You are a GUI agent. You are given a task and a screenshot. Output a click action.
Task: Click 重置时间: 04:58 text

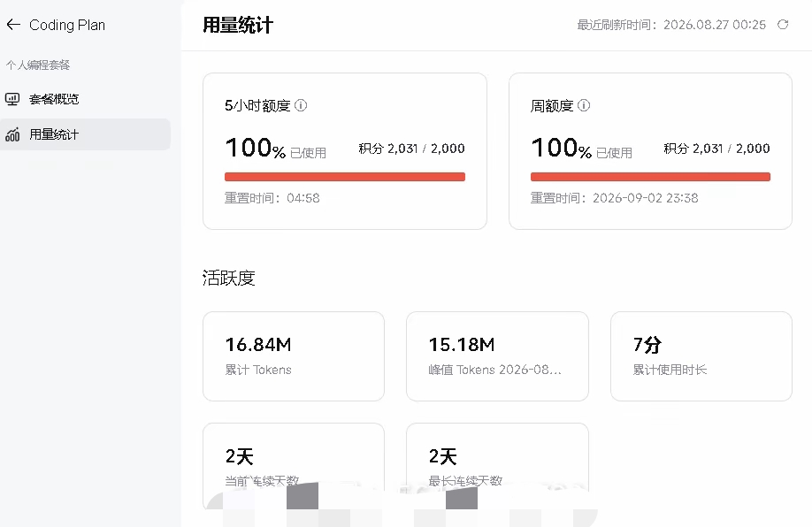pyautogui.click(x=272, y=198)
